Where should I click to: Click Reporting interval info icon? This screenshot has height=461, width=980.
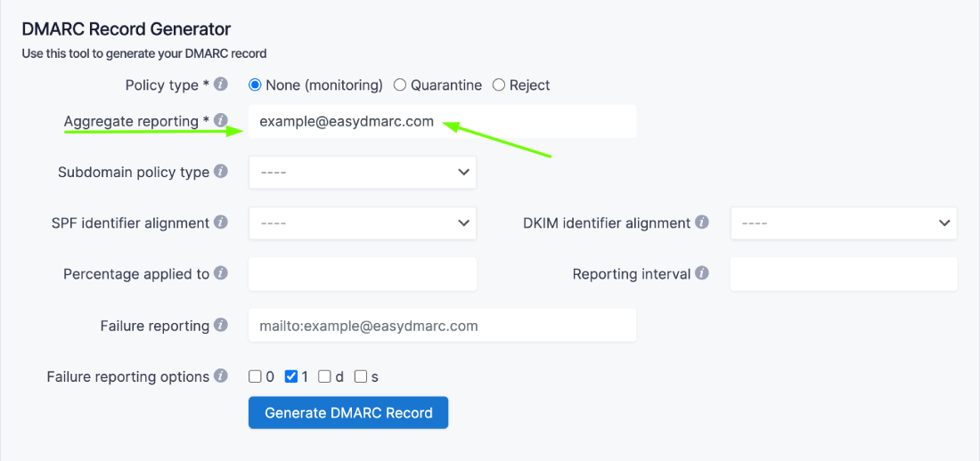click(702, 273)
